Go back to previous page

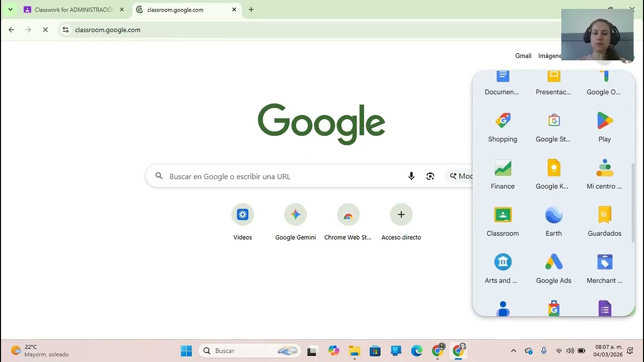(11, 30)
